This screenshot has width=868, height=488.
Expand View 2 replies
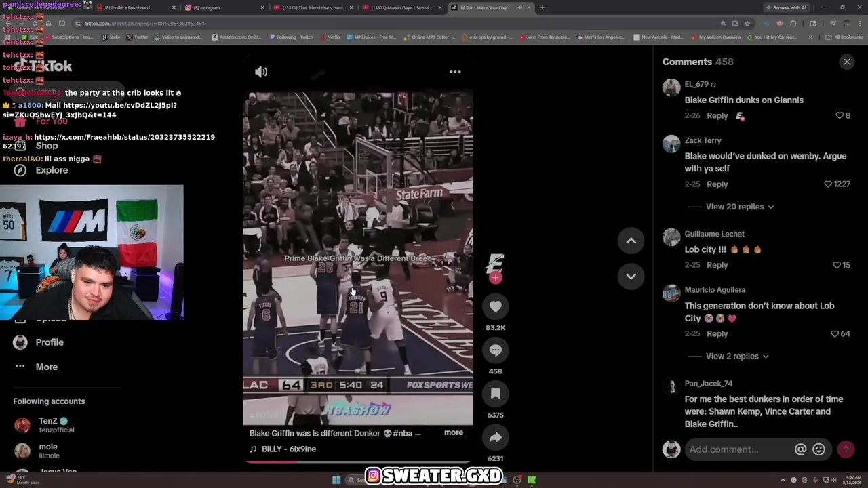click(737, 357)
